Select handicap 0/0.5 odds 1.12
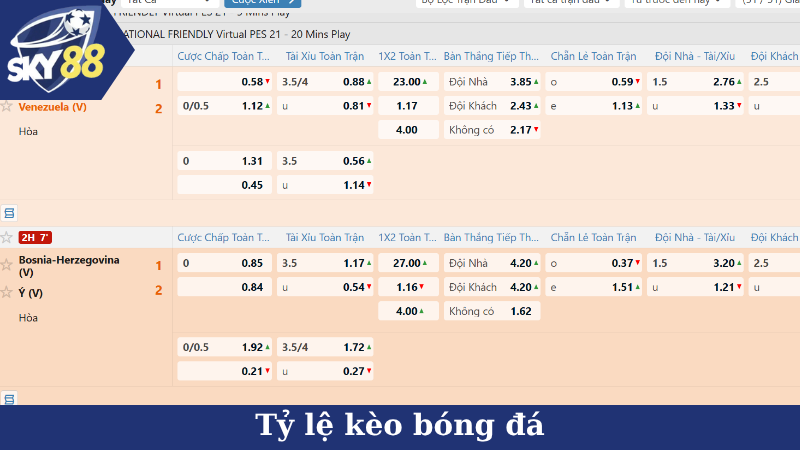The width and height of the screenshot is (800, 450). coord(224,106)
